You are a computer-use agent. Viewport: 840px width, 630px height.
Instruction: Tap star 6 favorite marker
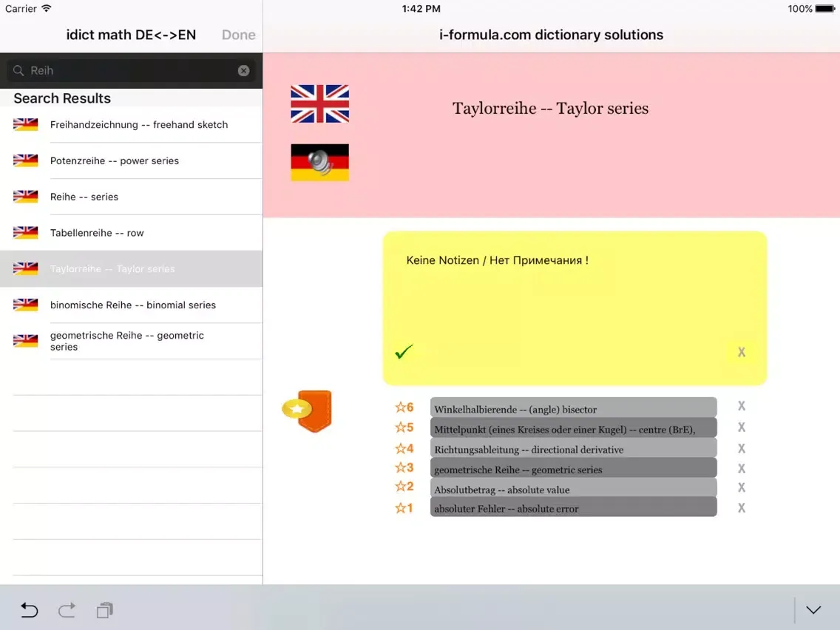click(404, 407)
